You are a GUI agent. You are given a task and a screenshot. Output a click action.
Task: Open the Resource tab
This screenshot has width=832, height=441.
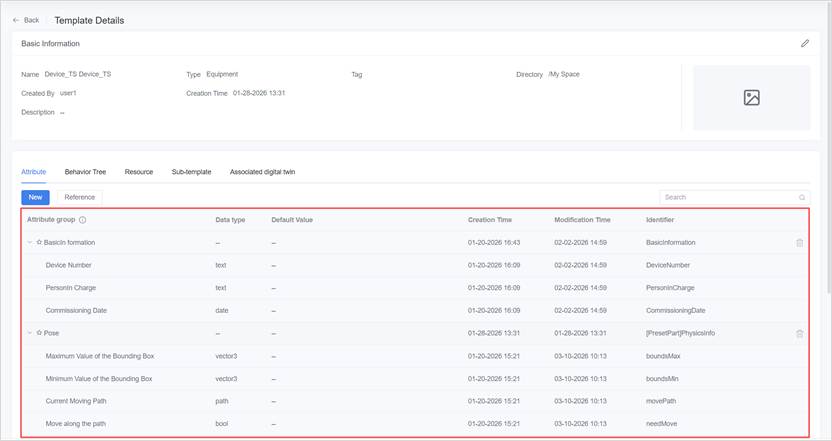click(139, 172)
